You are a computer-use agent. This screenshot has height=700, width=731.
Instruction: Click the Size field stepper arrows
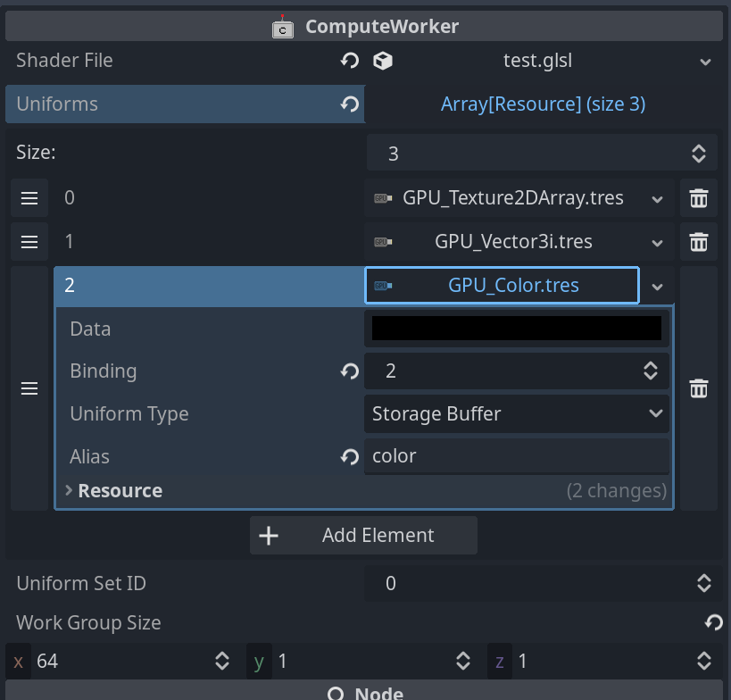tap(698, 154)
